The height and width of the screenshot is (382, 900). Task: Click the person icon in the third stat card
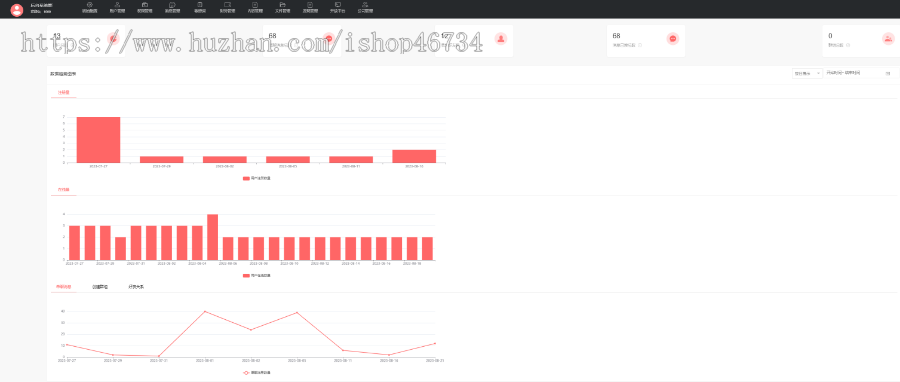[x=501, y=38]
